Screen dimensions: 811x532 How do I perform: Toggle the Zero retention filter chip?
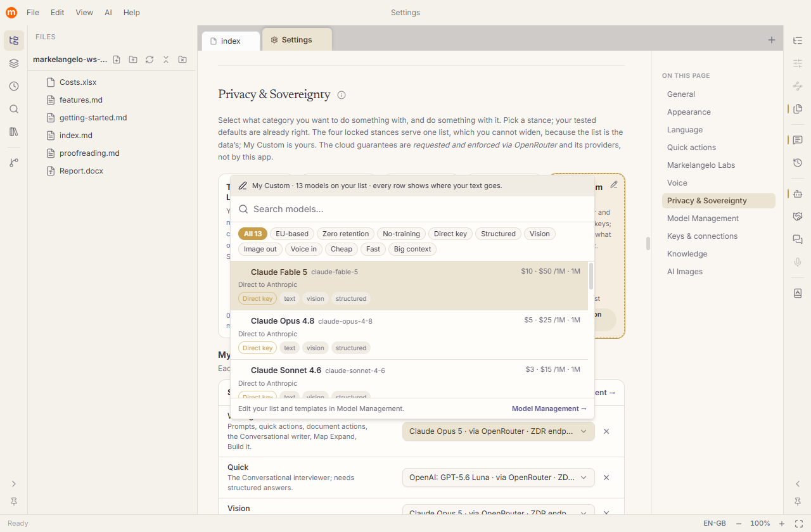345,234
